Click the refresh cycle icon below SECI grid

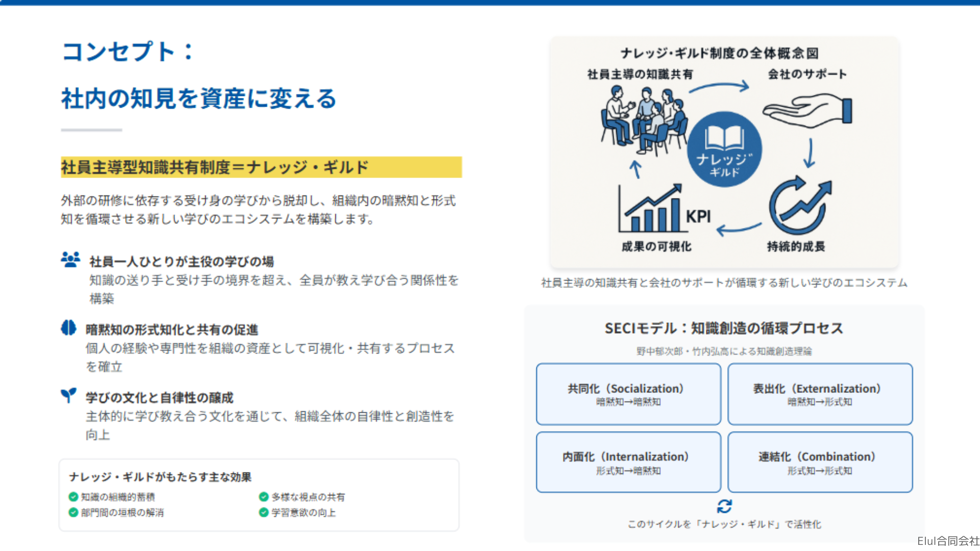click(724, 506)
